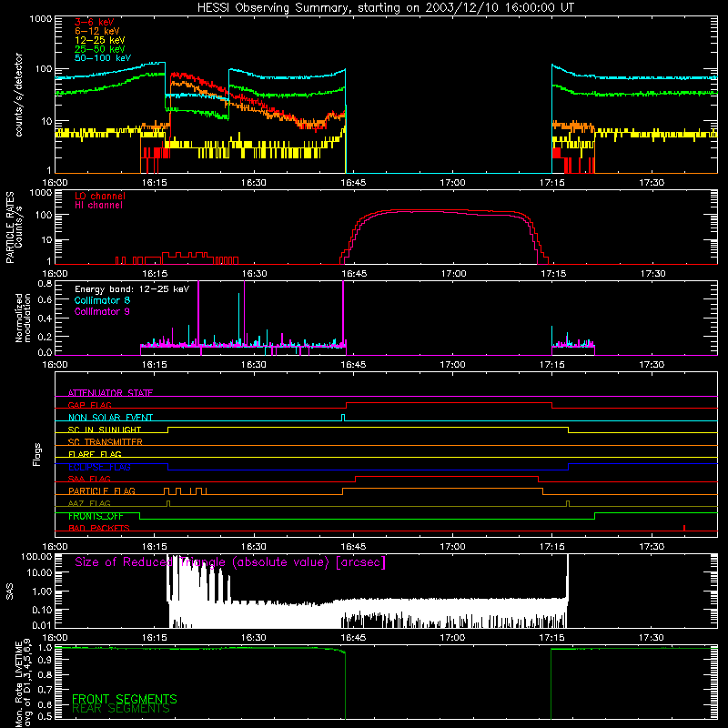Click the ECLIPSE_FLAG label
Viewport: 728px width, 728px height.
coord(99,467)
